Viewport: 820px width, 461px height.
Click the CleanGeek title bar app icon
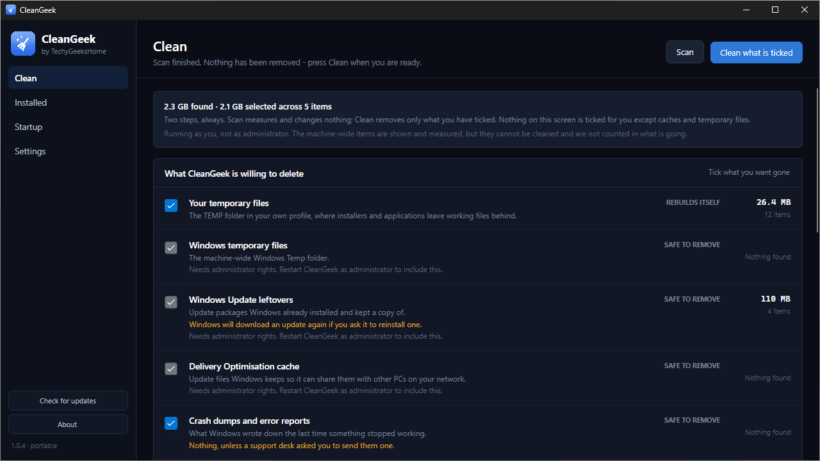[10, 10]
